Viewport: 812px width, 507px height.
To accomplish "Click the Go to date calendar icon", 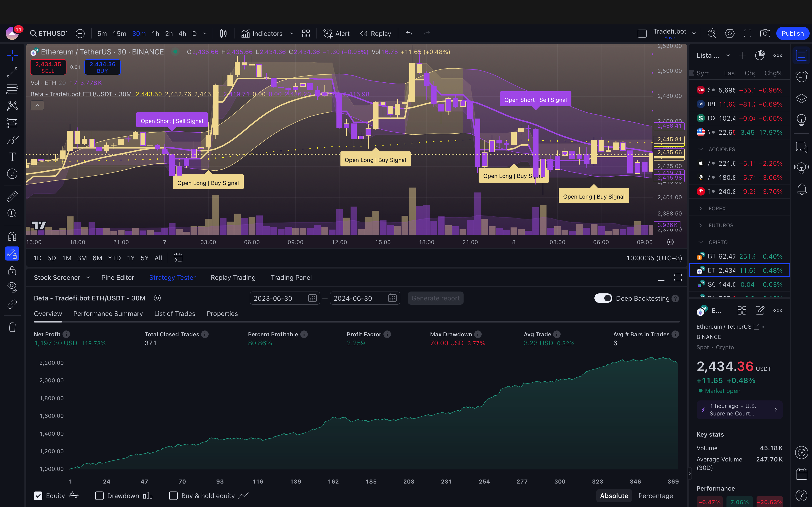I will click(178, 257).
